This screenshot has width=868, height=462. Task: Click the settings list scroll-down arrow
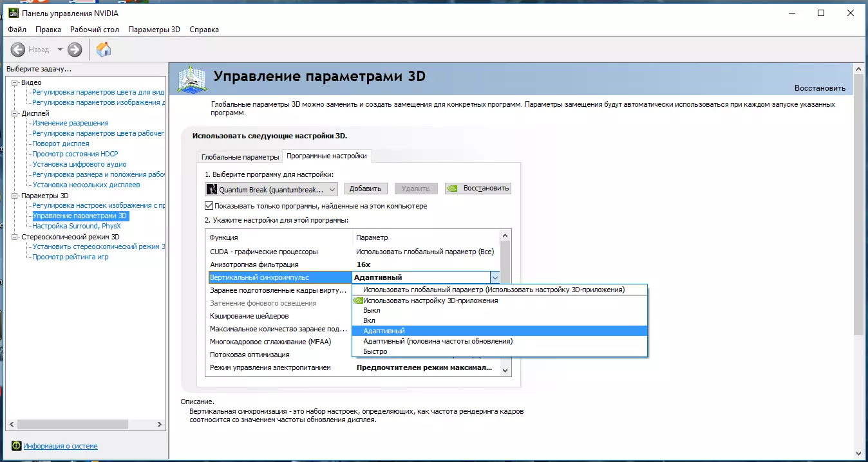[x=505, y=371]
